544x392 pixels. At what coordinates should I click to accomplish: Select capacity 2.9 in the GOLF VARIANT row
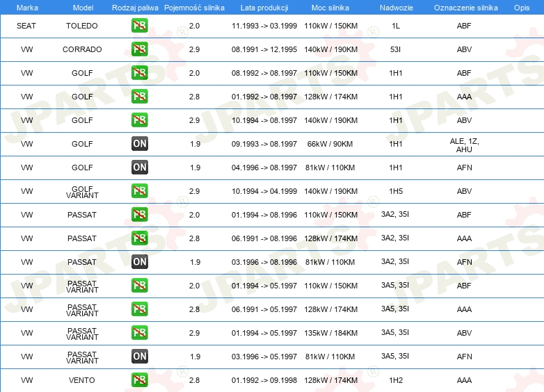(194, 191)
